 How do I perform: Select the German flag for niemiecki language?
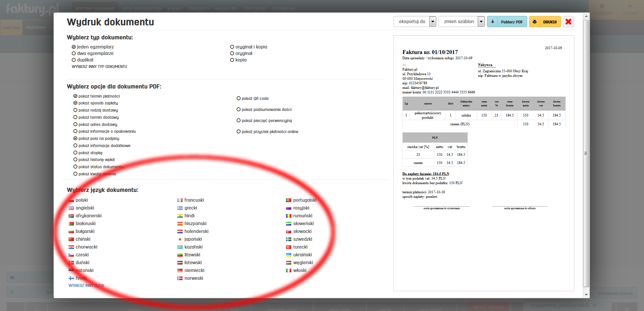point(180,270)
